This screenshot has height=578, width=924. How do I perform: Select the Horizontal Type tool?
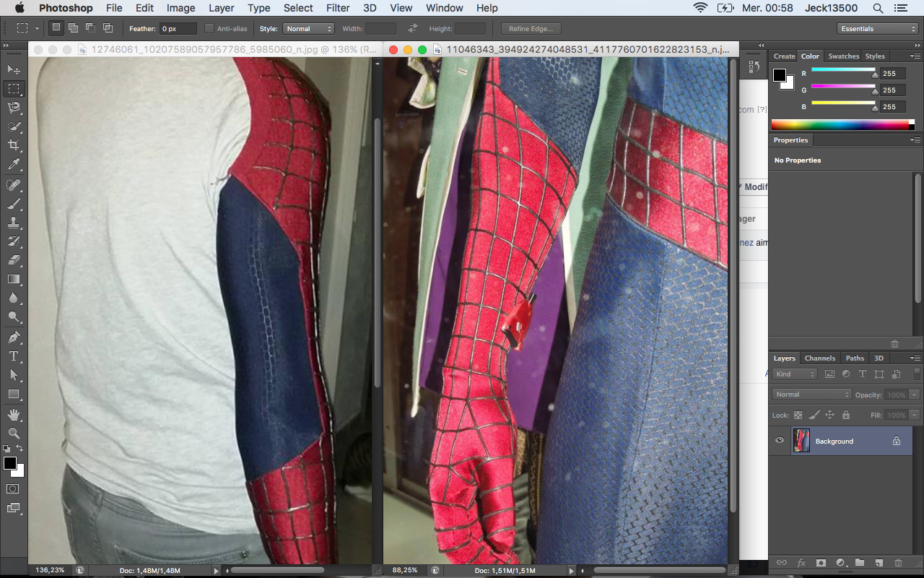14,356
